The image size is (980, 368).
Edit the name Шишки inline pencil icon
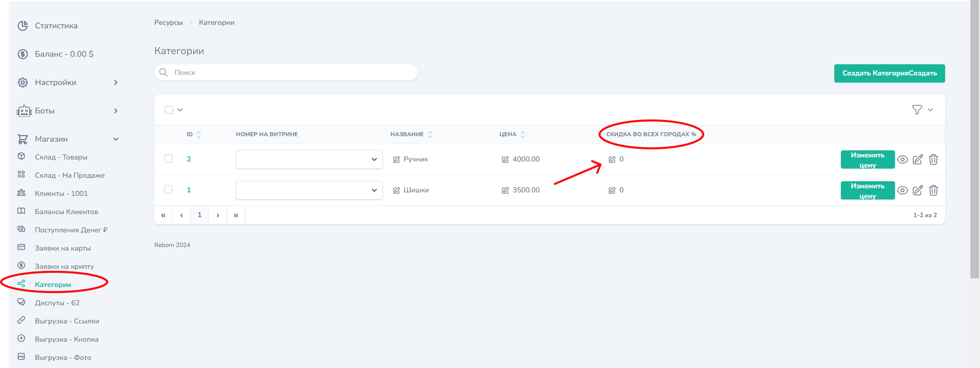[397, 190]
